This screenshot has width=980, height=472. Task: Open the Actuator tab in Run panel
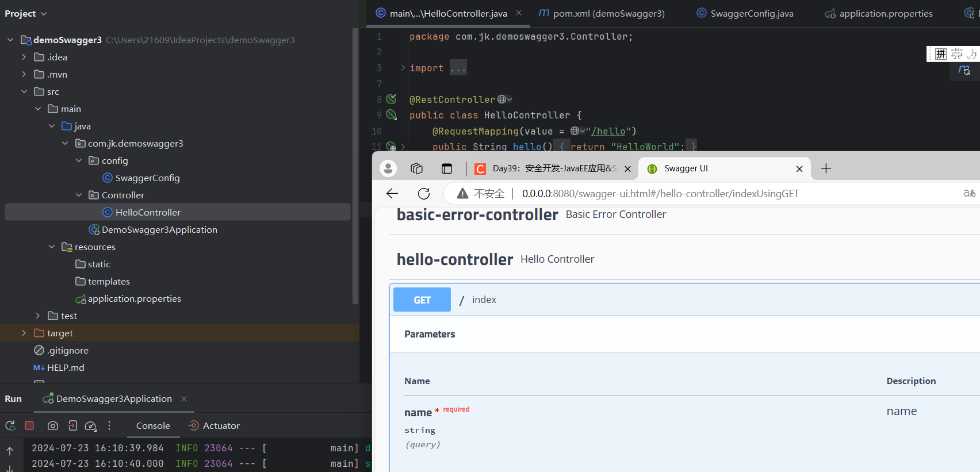point(214,426)
